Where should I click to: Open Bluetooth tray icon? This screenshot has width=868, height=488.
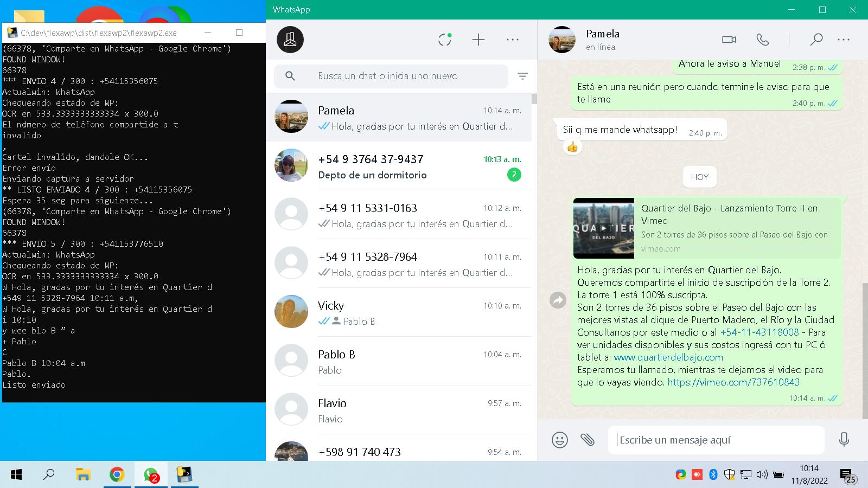click(713, 475)
